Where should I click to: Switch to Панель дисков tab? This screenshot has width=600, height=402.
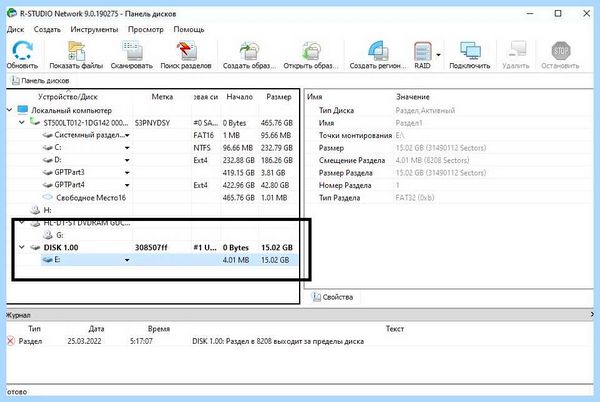[40, 81]
